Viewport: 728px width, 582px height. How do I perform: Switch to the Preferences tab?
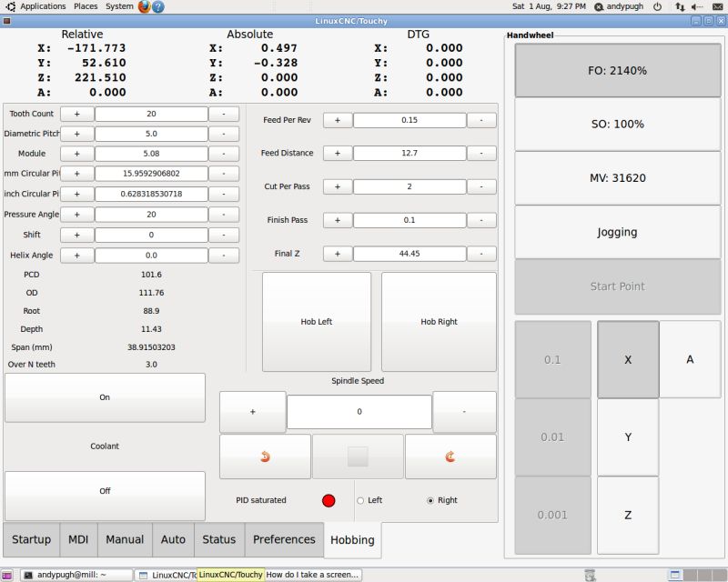pos(282,539)
